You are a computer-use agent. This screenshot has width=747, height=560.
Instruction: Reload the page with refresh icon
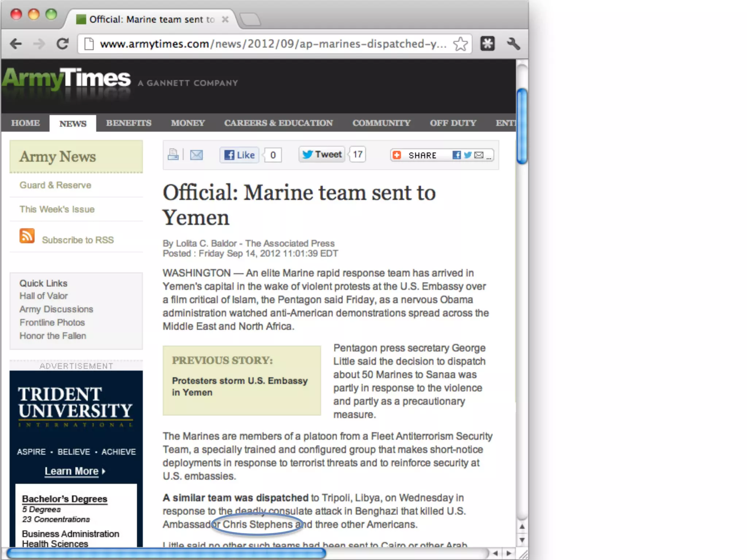click(x=62, y=44)
